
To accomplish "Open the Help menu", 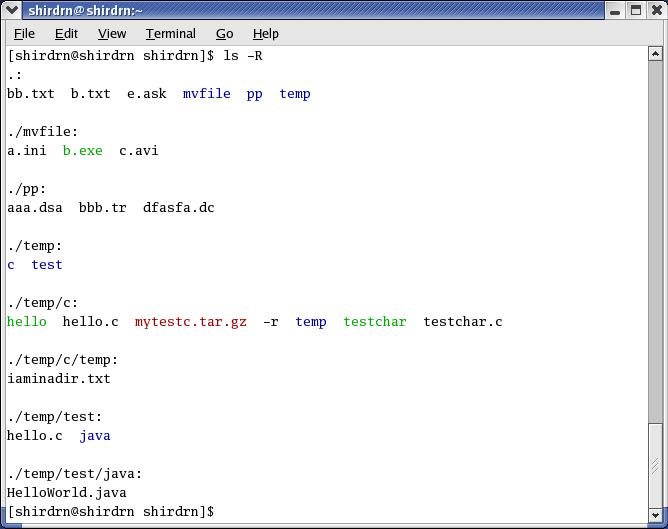I will point(265,34).
